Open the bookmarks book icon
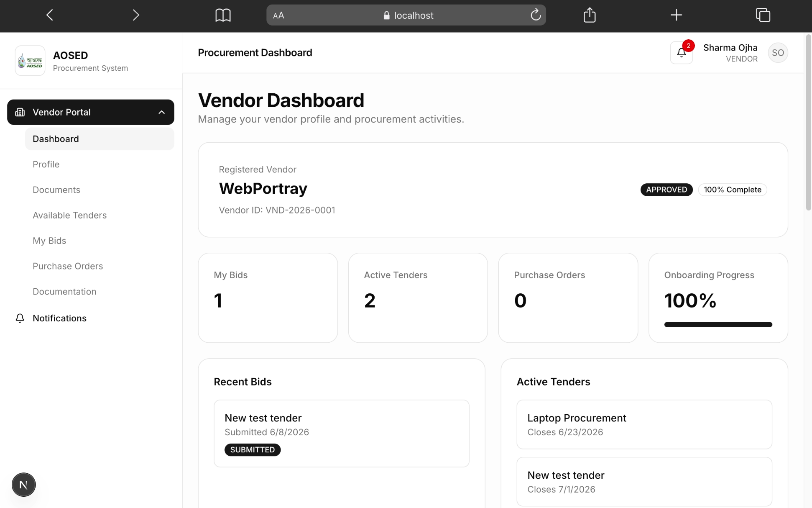This screenshot has height=508, width=812. (x=223, y=15)
